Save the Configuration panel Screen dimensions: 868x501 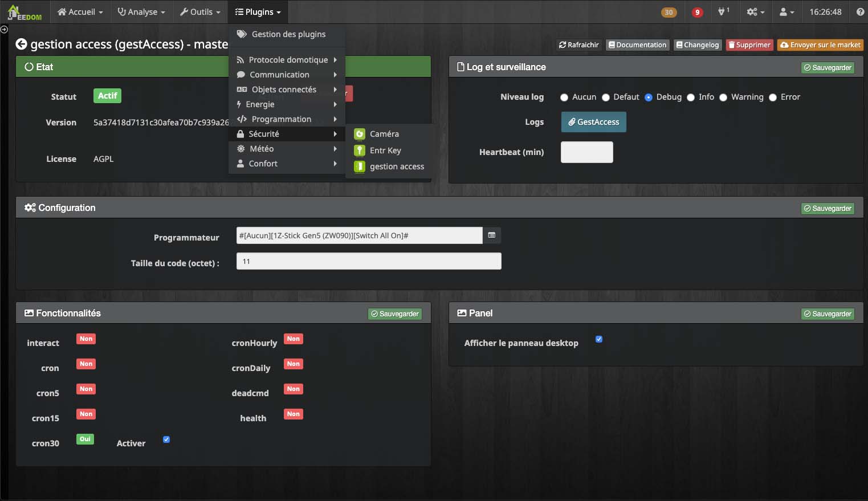point(828,209)
